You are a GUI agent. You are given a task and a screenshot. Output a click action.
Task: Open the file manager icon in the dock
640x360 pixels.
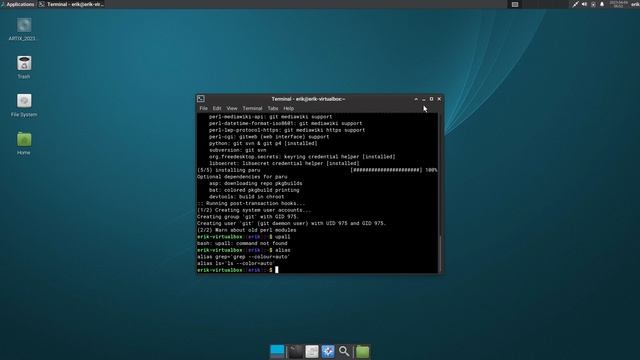[312, 351]
